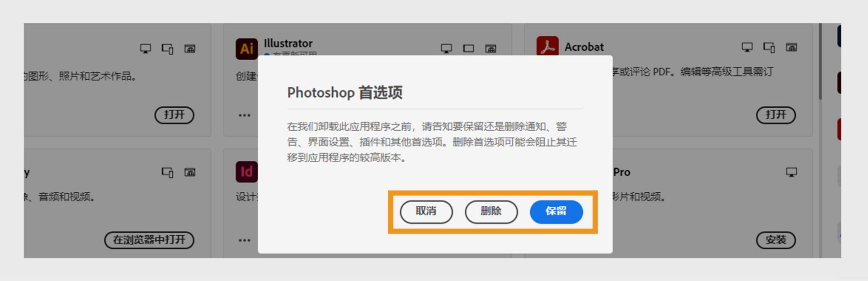Viewport: 868px width, 281px height.
Task: Click the Illustrator app icon
Action: [246, 49]
